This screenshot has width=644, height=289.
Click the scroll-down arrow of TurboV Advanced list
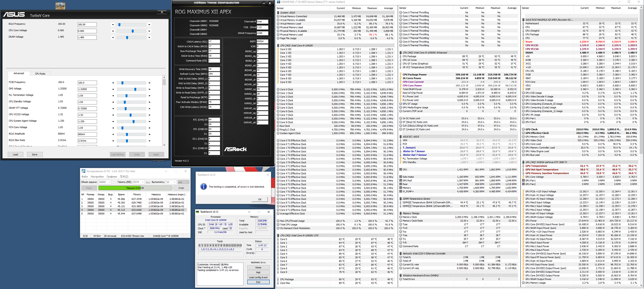(x=164, y=145)
